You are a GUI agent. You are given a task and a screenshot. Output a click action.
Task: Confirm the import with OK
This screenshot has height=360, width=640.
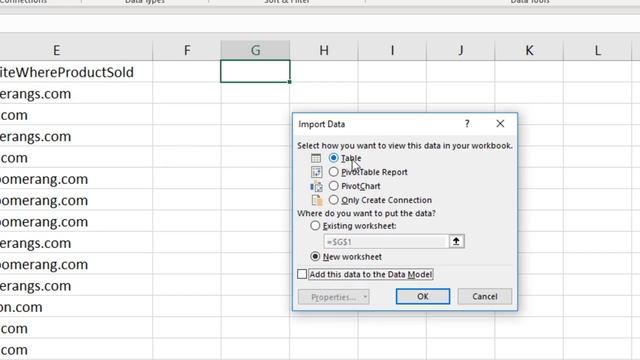coord(423,296)
